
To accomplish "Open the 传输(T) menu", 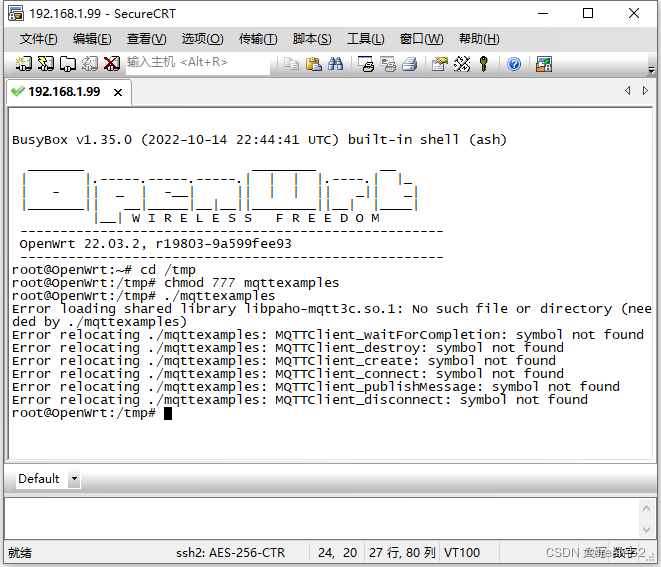I will tap(258, 39).
